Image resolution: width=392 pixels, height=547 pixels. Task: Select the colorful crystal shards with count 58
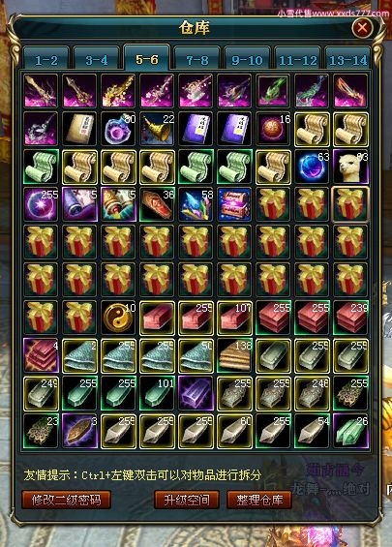[x=196, y=204]
